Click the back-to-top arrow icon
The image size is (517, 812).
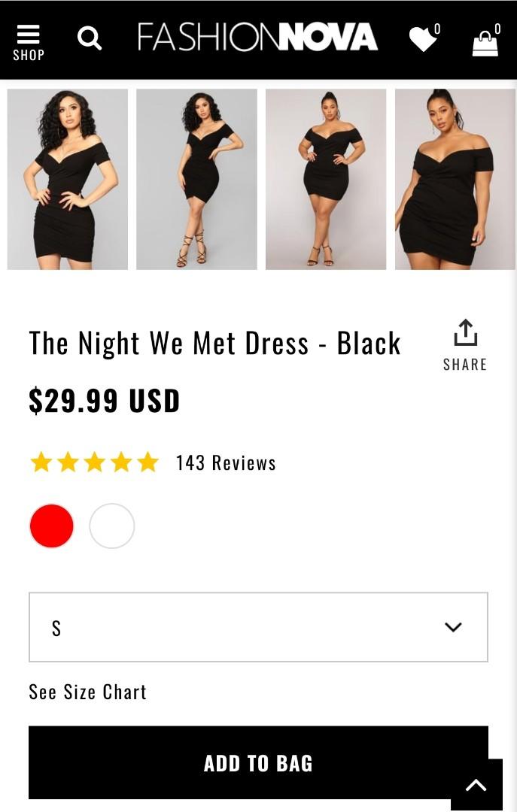point(476,784)
